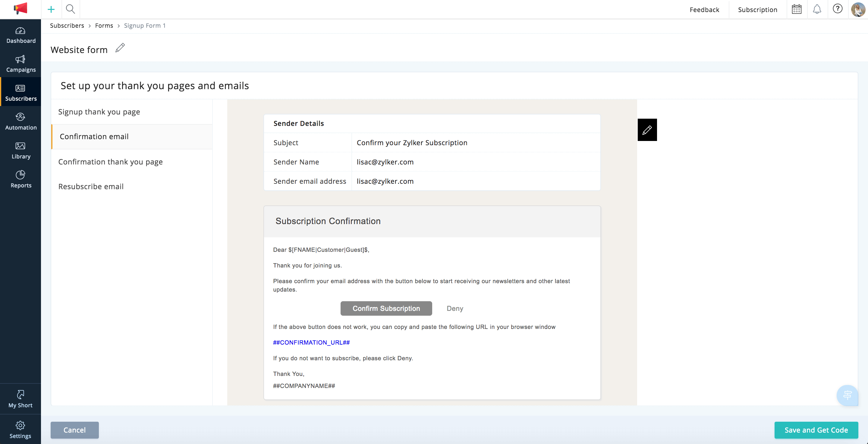Viewport: 868px width, 444px height.
Task: Click the Subscription Confirmation heading
Action: [x=328, y=221]
